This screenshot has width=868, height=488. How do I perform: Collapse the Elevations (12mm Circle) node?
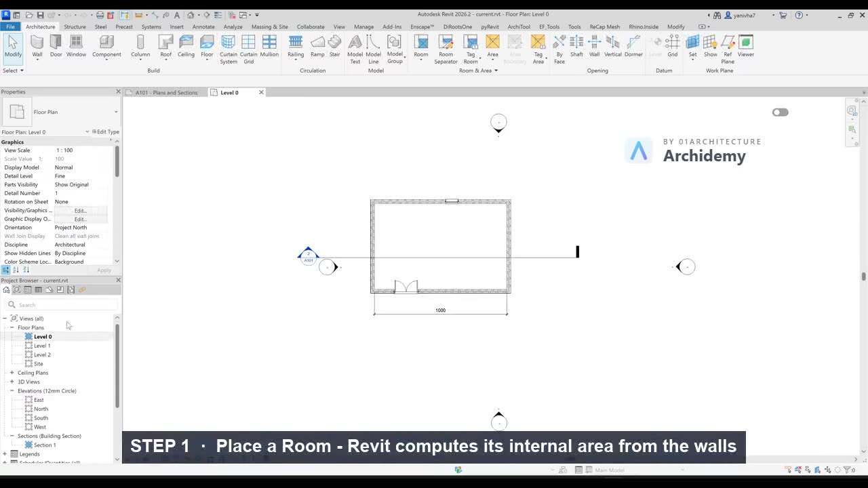[x=12, y=391]
